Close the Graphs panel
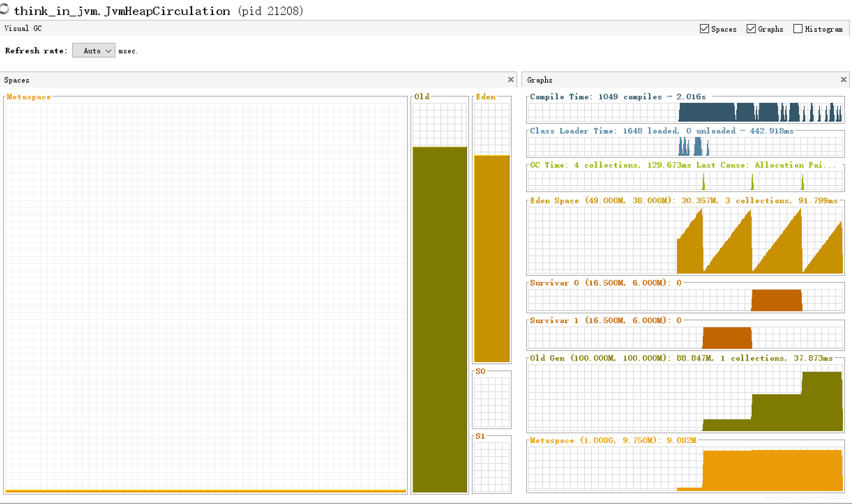Viewport: 852px width, 504px height. click(x=843, y=79)
